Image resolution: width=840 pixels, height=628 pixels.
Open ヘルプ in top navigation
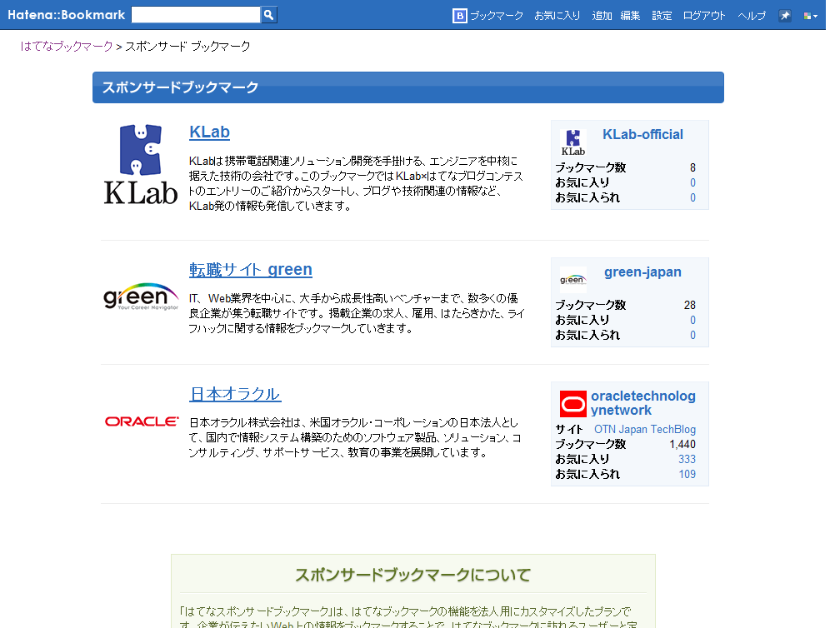tap(752, 16)
